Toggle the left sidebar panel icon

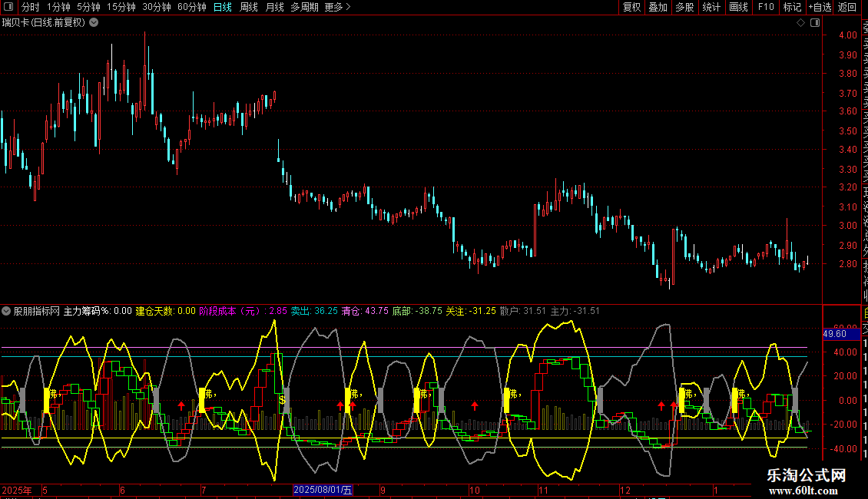[8, 7]
